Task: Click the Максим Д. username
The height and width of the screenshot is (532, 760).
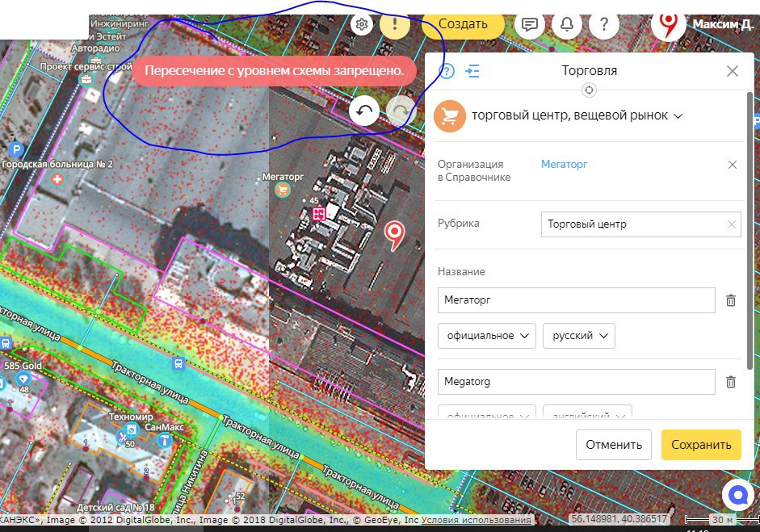Action: (x=722, y=24)
